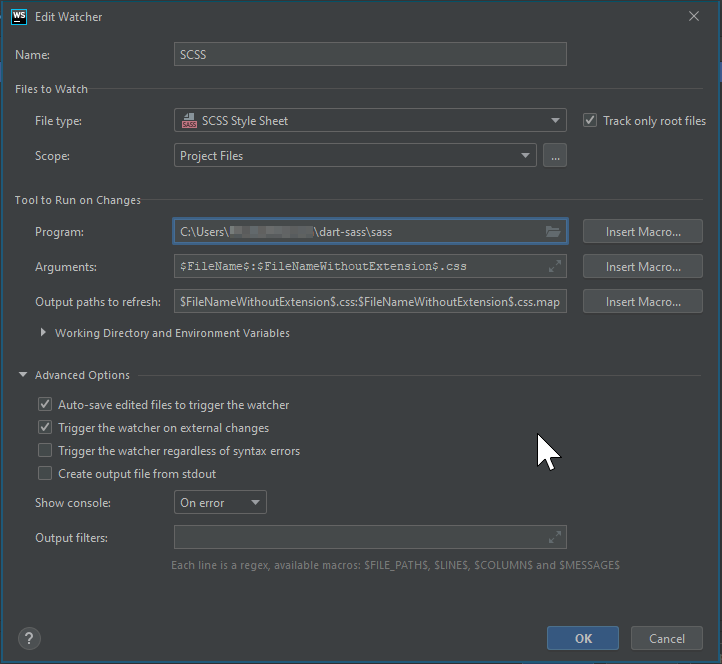Expand Working Directory and Environment Variables
722x664 pixels.
pyautogui.click(x=43, y=333)
